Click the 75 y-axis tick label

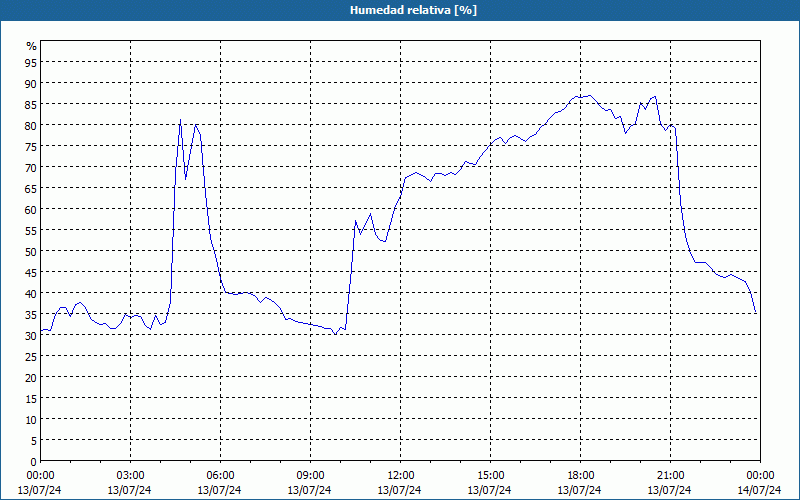(x=31, y=146)
